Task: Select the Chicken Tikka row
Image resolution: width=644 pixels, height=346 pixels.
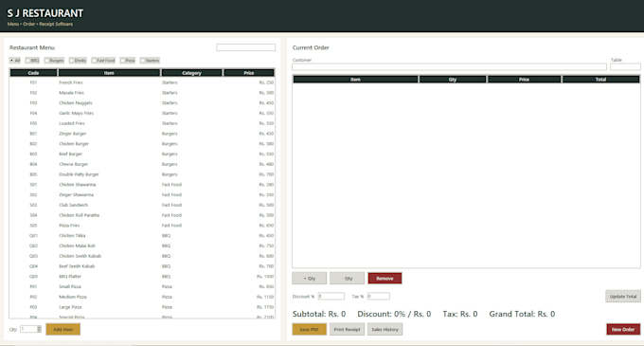Action: (x=142, y=235)
